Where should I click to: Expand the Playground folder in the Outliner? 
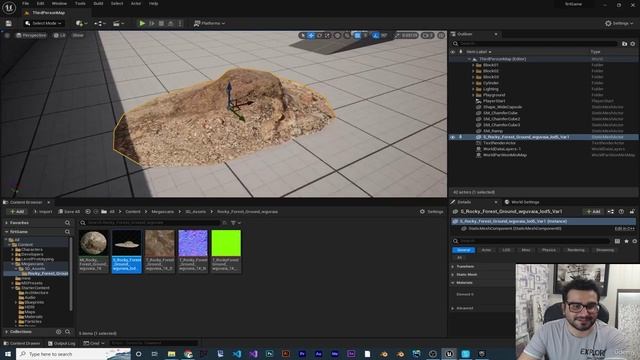pyautogui.click(x=473, y=95)
